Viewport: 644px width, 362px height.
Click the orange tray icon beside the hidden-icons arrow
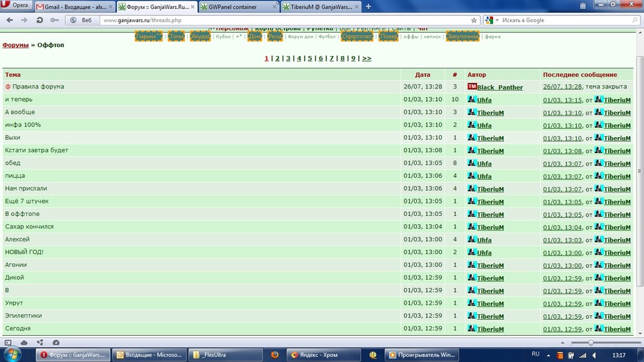click(560, 356)
